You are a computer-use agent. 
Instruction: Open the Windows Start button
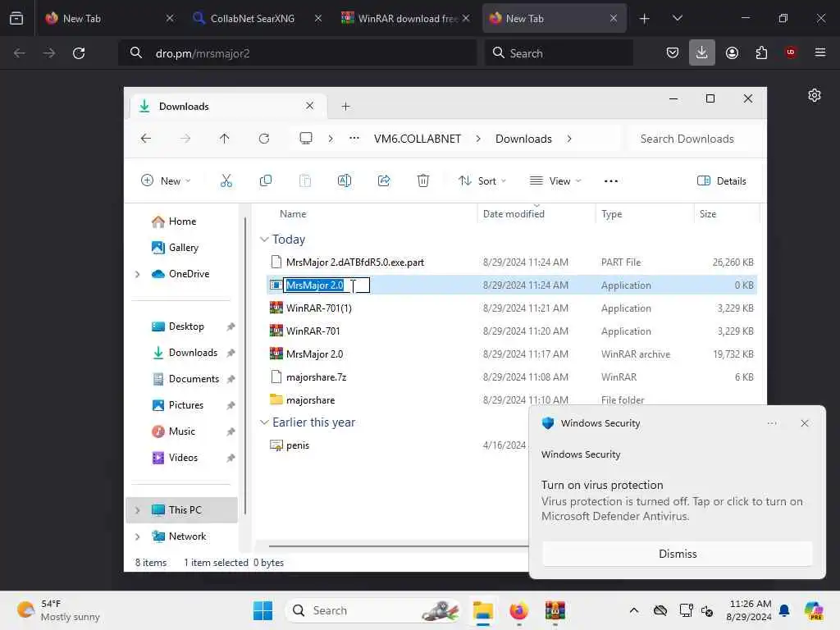(x=262, y=610)
